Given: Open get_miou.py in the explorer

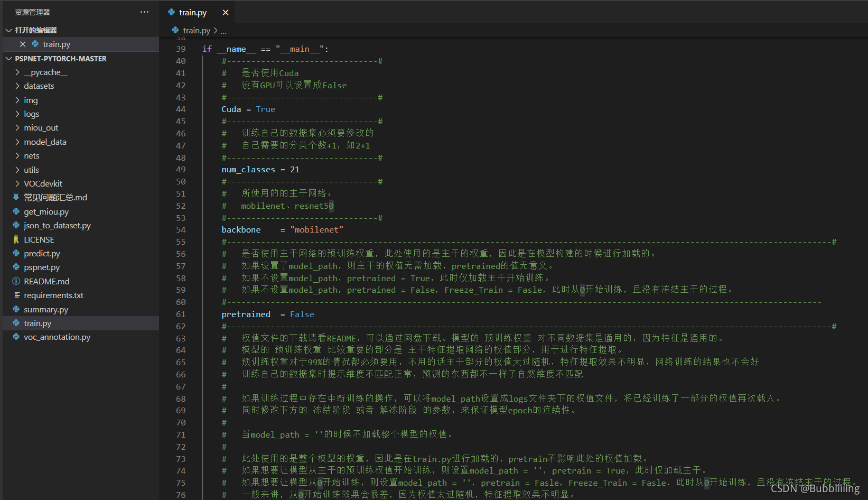Looking at the screenshot, I should pyautogui.click(x=46, y=212).
